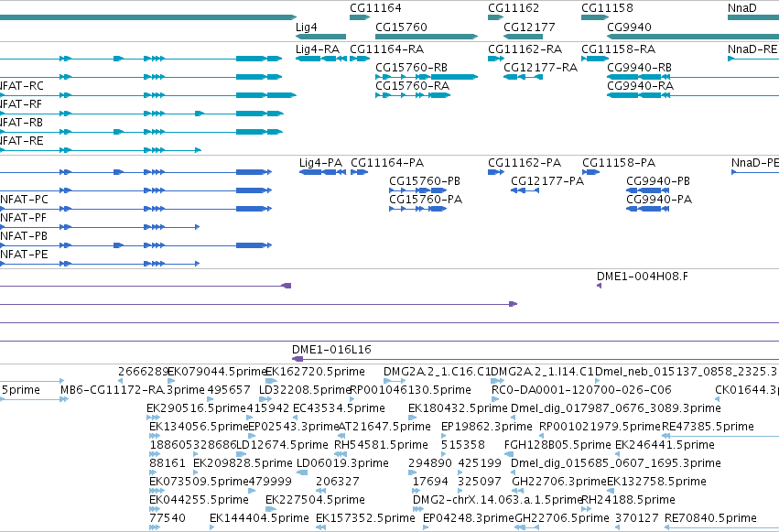Select the CG9940-PB protein
Viewport: 779px width, 532px height.
[648, 190]
